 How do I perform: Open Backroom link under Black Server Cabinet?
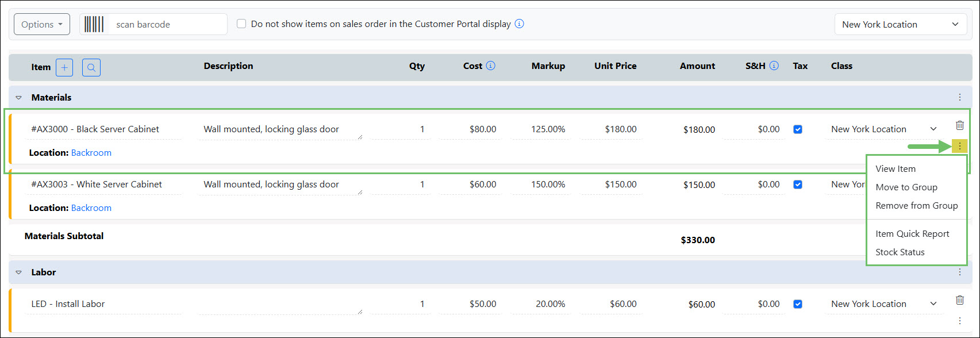(x=91, y=153)
